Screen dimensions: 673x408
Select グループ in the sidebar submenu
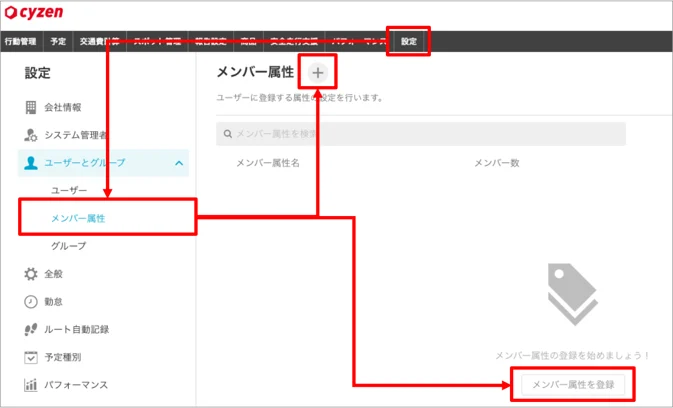(69, 246)
